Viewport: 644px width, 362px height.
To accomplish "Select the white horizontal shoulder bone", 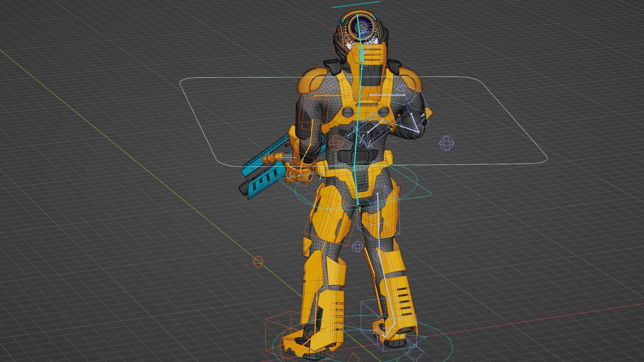I will [x=387, y=95].
